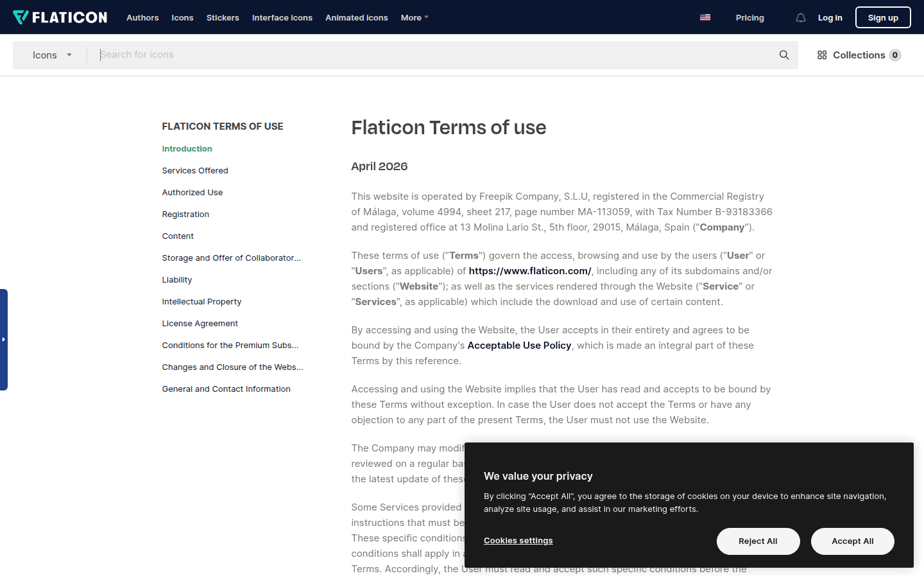Open Interface icons
Screen dimensions: 924x578
(282, 17)
